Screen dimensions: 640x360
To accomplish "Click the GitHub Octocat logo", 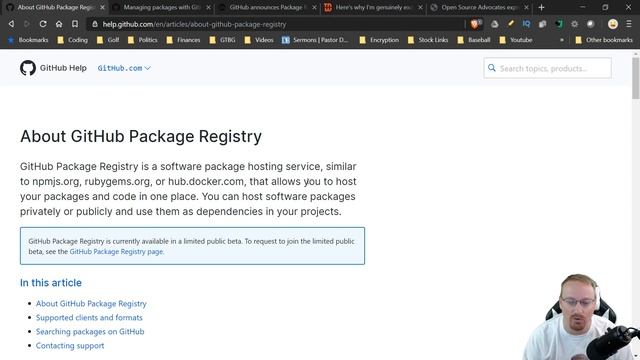I will [28, 68].
